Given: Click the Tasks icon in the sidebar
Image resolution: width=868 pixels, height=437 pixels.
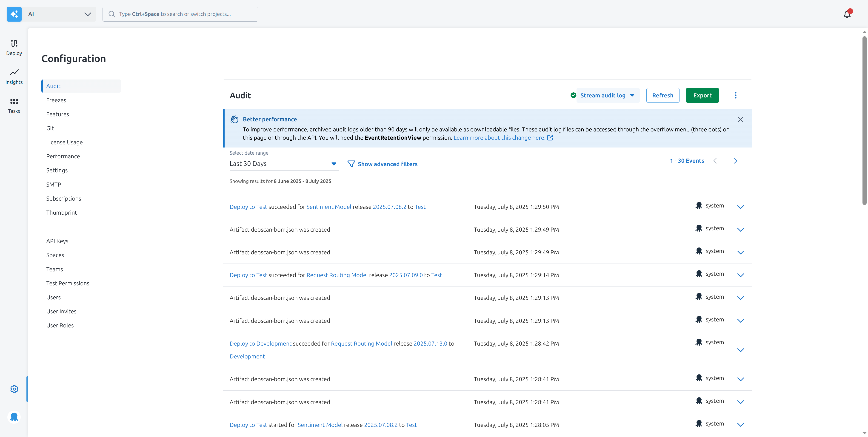Looking at the screenshot, I should [14, 105].
